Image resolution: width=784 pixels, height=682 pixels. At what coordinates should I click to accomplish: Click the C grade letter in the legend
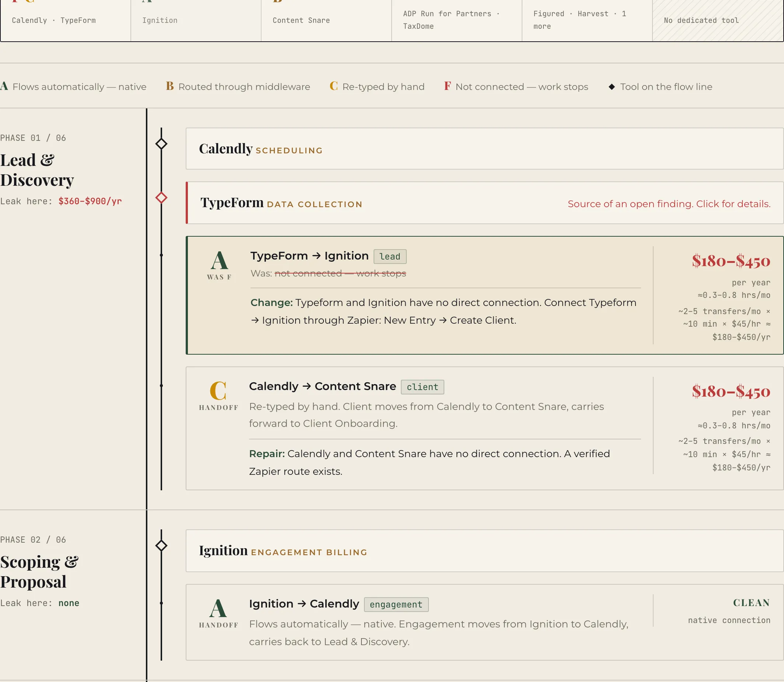tap(334, 86)
